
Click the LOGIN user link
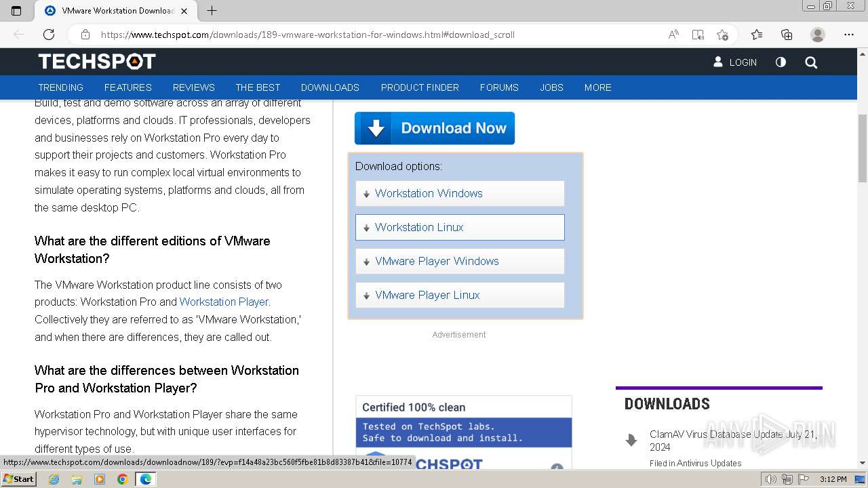click(x=735, y=62)
